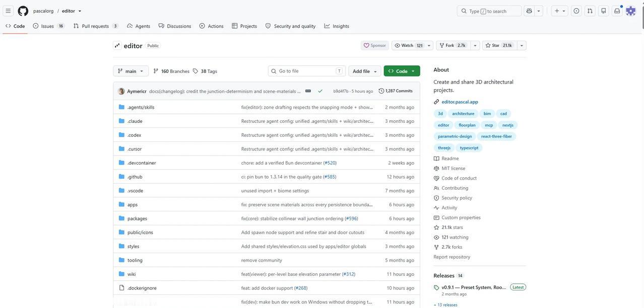Viewport: 644px width, 308px height.
Task: Open commit hash b9d4f7b
Action: [341, 91]
